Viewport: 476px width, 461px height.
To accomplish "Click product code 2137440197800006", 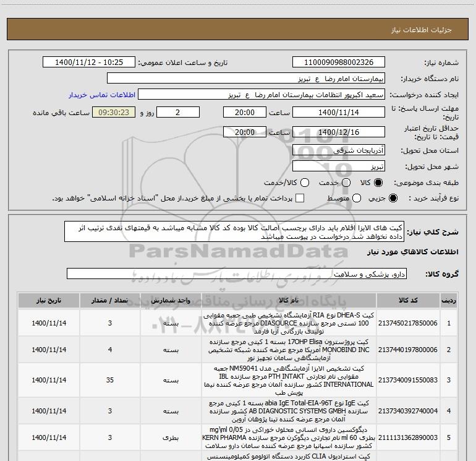I will pos(408,350).
